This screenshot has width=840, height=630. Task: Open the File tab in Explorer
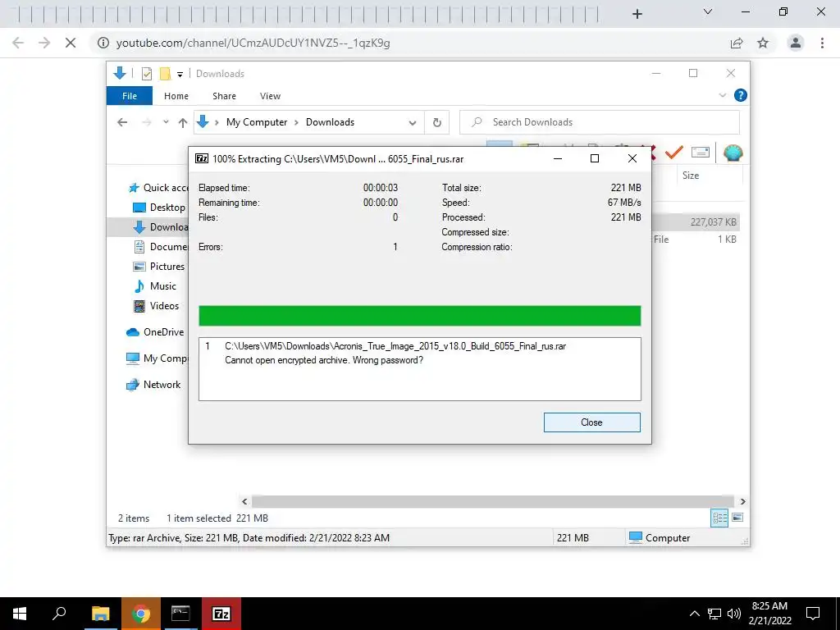click(130, 96)
